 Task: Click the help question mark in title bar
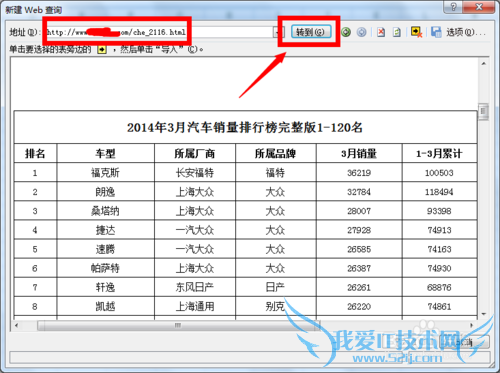click(454, 7)
